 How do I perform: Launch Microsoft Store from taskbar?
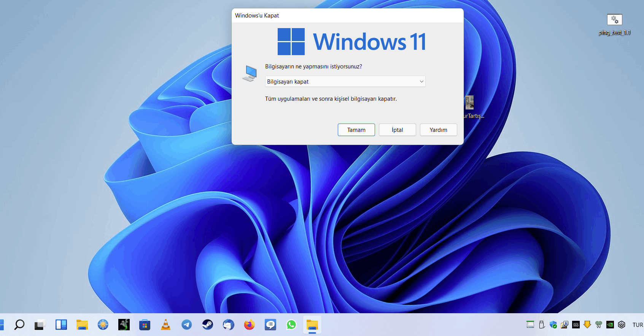145,325
